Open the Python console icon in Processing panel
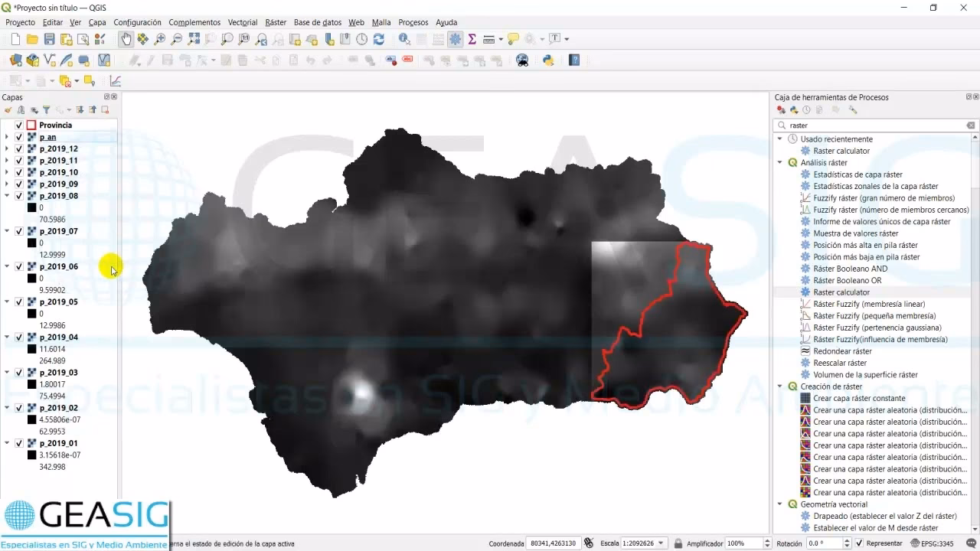This screenshot has width=980, height=551. (793, 108)
